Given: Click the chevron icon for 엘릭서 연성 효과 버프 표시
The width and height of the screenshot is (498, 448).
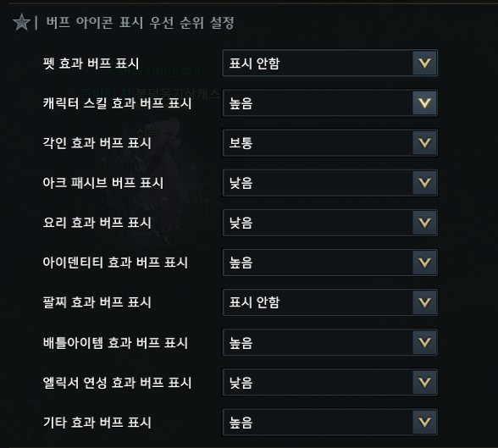Looking at the screenshot, I should (424, 382).
